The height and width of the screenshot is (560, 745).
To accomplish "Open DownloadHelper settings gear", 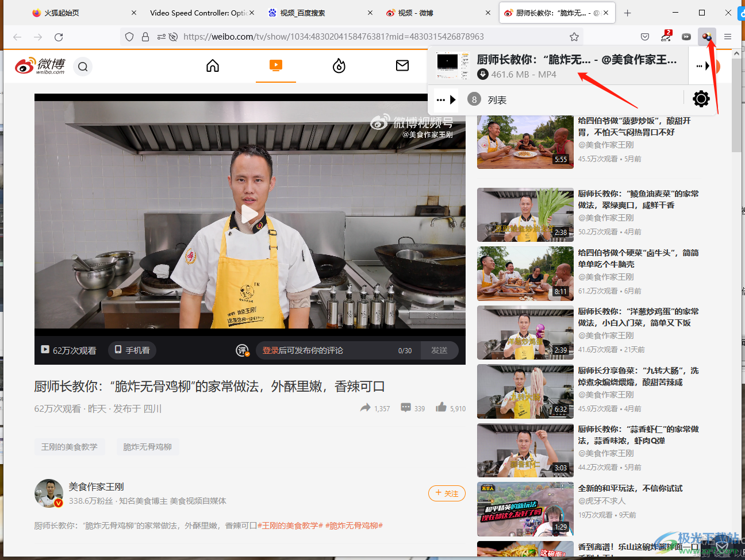I will [701, 99].
